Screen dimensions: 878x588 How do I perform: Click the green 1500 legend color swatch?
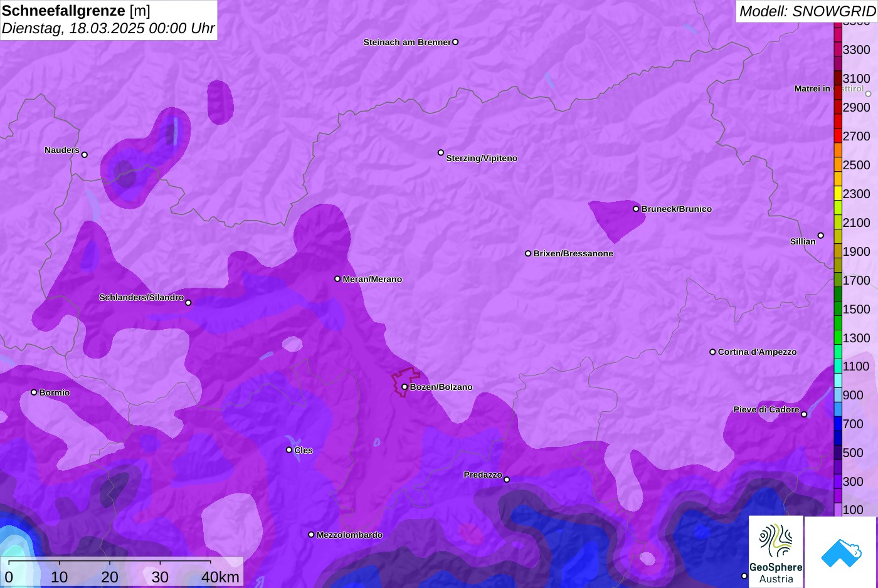tap(838, 309)
